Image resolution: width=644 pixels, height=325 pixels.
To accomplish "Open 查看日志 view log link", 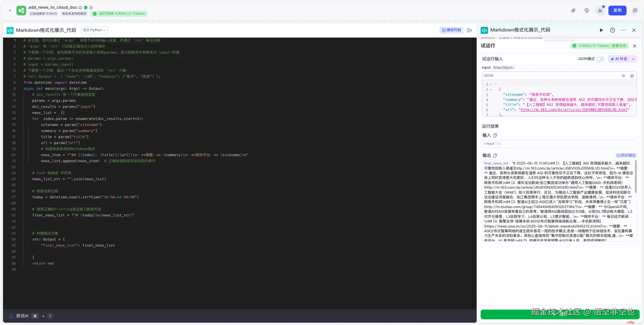I will 619,46.
